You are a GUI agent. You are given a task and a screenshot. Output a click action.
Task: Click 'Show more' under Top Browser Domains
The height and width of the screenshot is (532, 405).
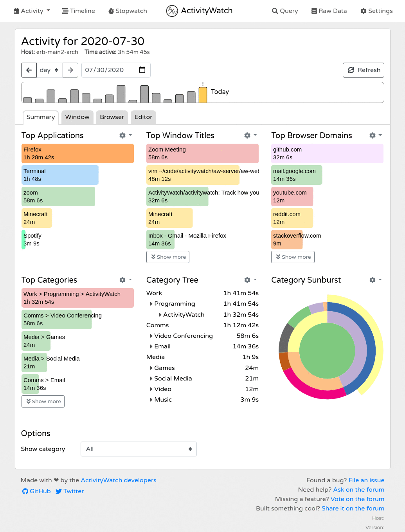tap(293, 257)
